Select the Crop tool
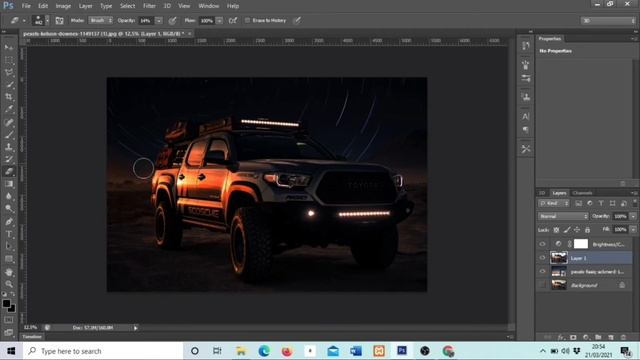The height and width of the screenshot is (360, 640). click(9, 97)
